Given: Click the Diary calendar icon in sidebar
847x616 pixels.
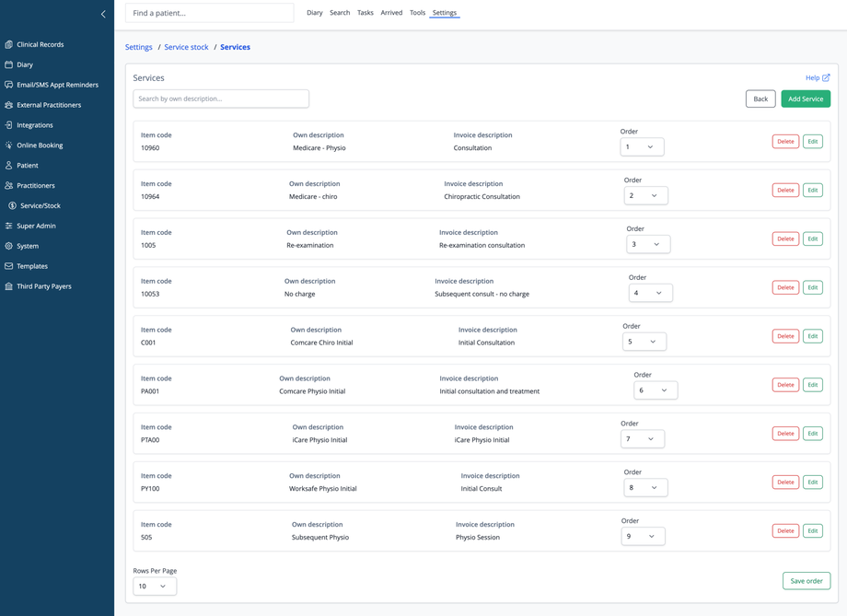Looking at the screenshot, I should [9, 64].
